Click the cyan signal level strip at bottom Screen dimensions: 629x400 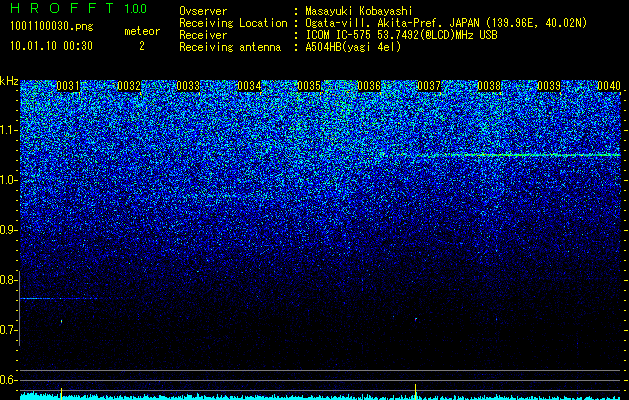[x=321, y=396]
